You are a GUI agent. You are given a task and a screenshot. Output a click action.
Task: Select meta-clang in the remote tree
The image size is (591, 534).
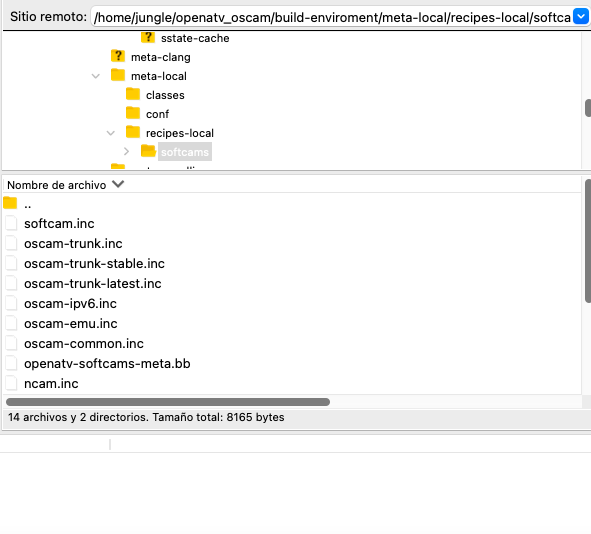[161, 57]
